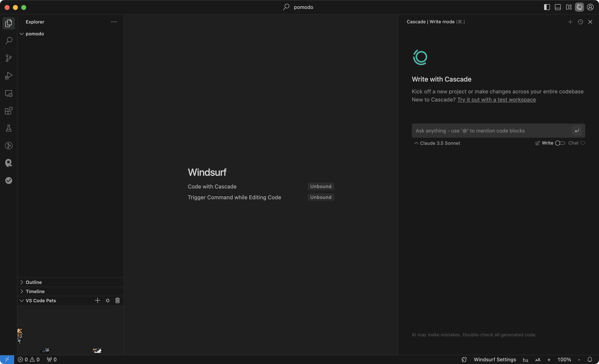
Task: Open the Claude 3.5 Sonnet model selector
Action: (x=437, y=143)
